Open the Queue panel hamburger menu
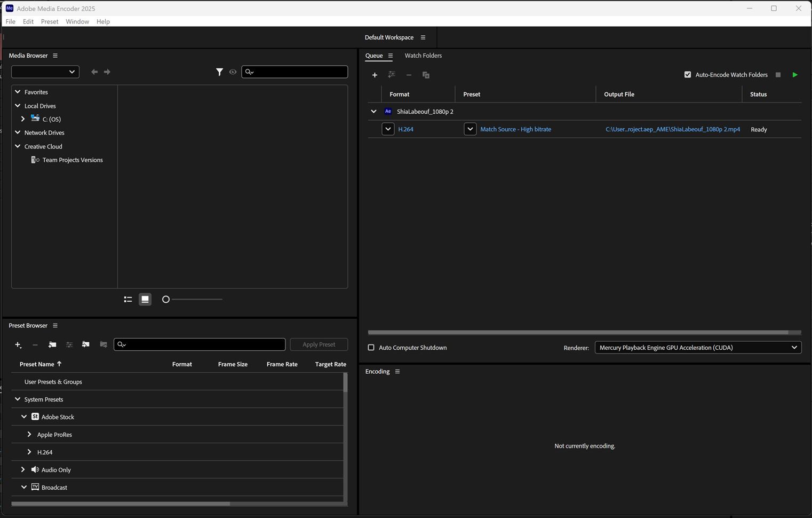812x518 pixels. pos(391,56)
